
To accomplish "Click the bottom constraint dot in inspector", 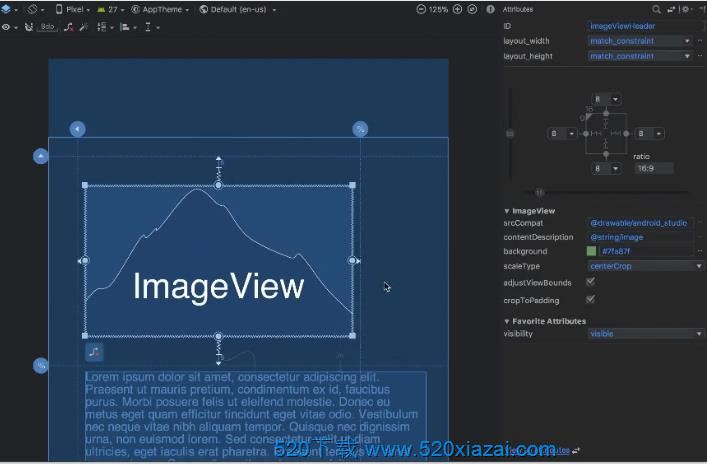I will tap(606, 154).
